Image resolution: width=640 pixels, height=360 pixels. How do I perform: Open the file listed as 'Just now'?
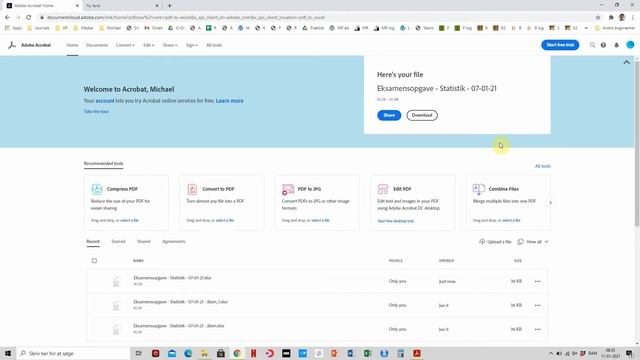172,278
